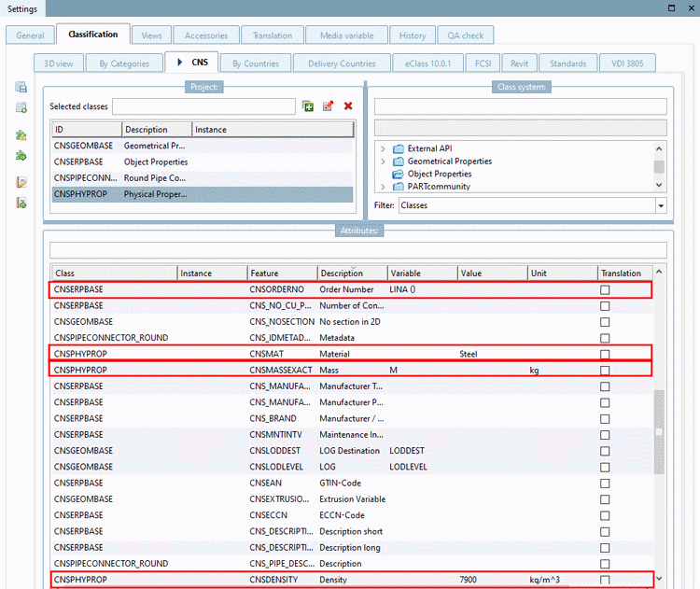Enable Translation checkbox for CNSMAT Material row
700x589 pixels.
pos(605,355)
